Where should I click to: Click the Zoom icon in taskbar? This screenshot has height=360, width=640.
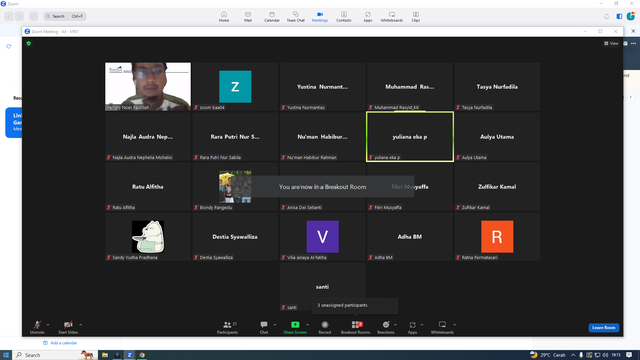(x=129, y=355)
